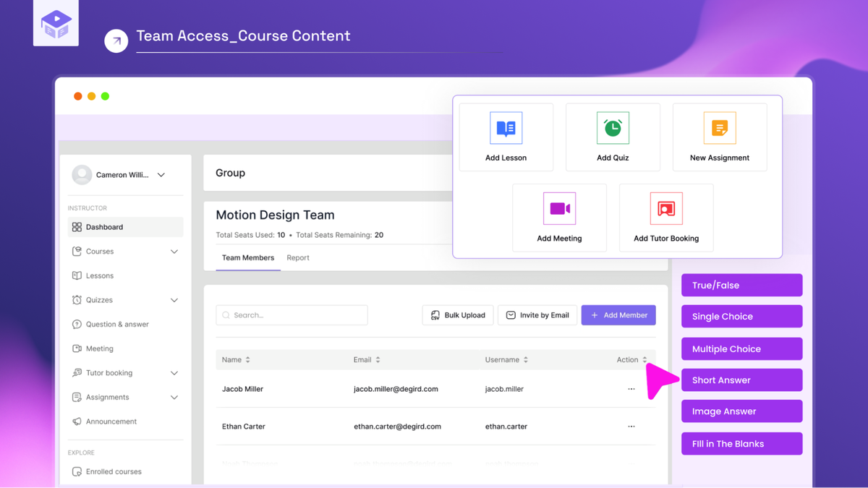Click the Announcement megaphone icon in sidebar
The height and width of the screenshot is (488, 868).
coord(77,421)
